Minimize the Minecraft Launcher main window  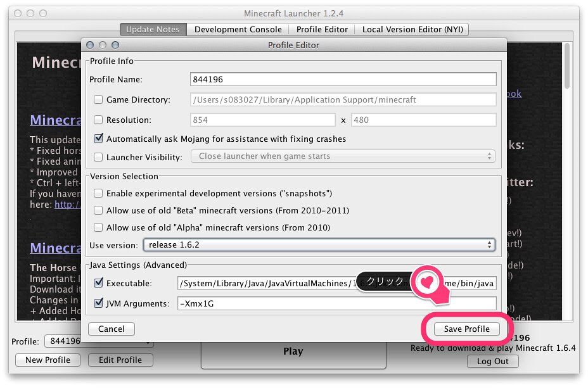click(30, 13)
